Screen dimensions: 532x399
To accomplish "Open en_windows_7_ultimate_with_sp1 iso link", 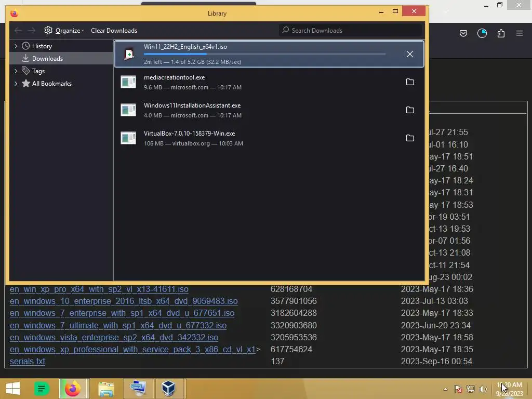I will [118, 325].
